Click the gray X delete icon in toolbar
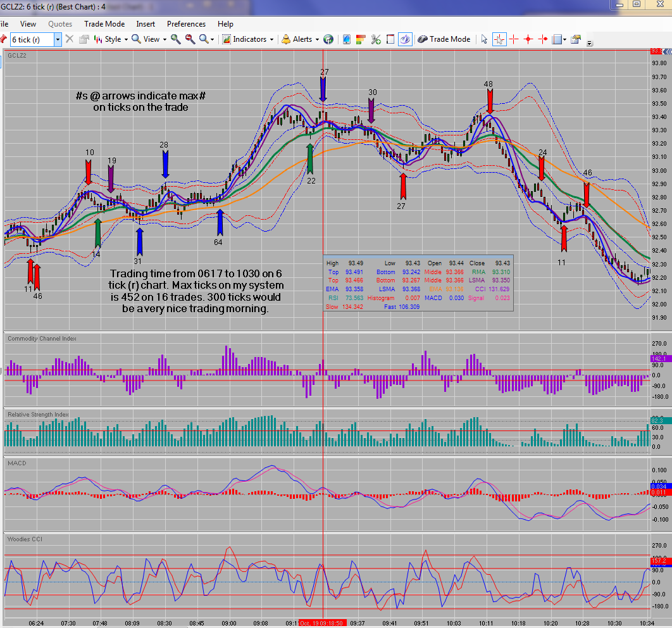The image size is (672, 628). pyautogui.click(x=70, y=39)
